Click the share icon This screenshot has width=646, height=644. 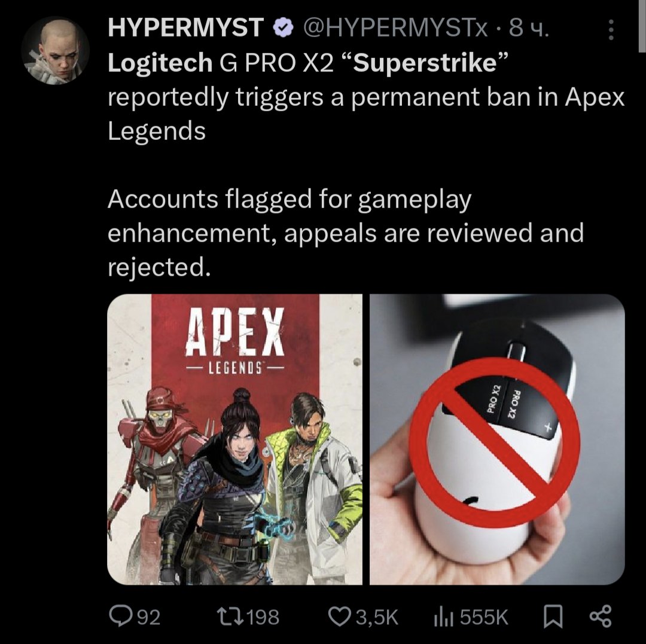tap(601, 616)
